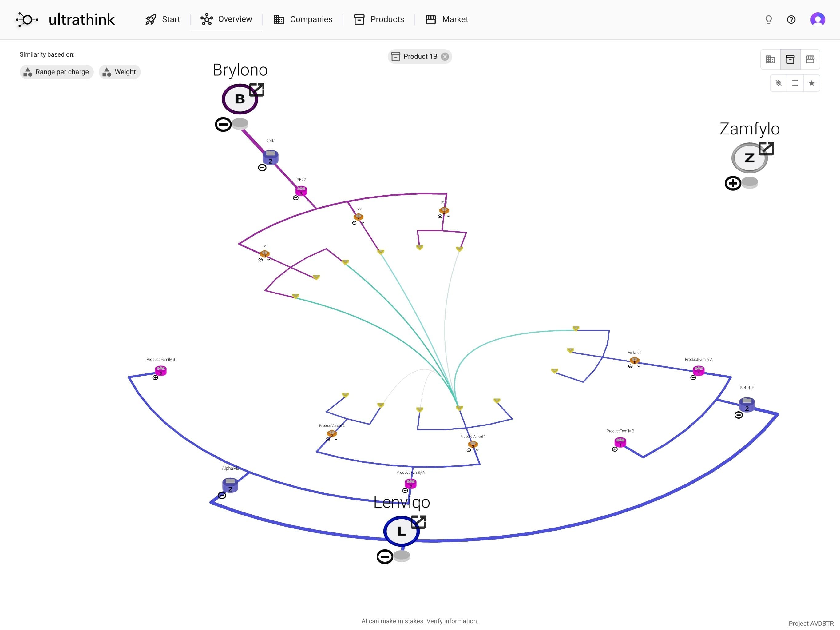The height and width of the screenshot is (630, 840).
Task: Select the PV2 product variant node
Action: pos(358,217)
